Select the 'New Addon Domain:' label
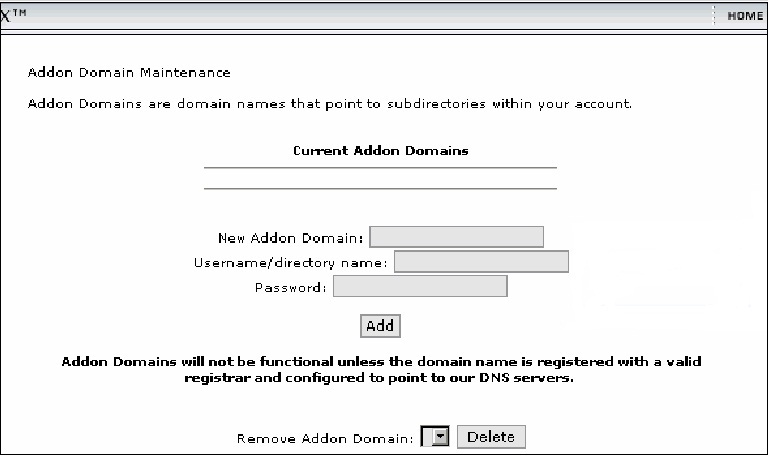Image resolution: width=768 pixels, height=457 pixels. coord(291,238)
